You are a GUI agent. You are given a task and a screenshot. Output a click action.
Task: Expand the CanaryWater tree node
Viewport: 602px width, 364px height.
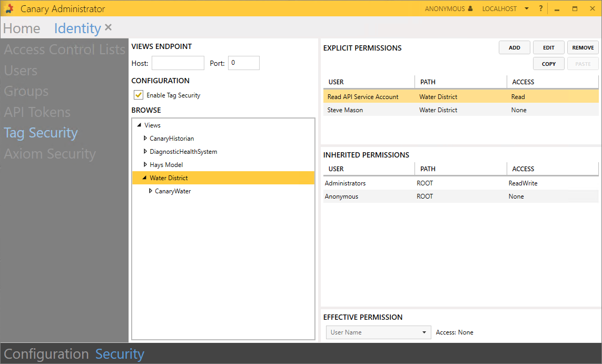tap(151, 191)
